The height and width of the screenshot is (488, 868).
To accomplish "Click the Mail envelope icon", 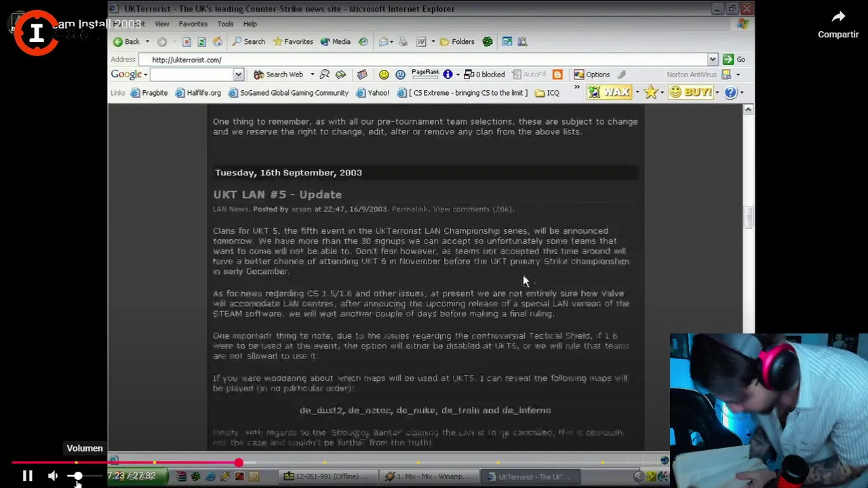I will tap(384, 42).
